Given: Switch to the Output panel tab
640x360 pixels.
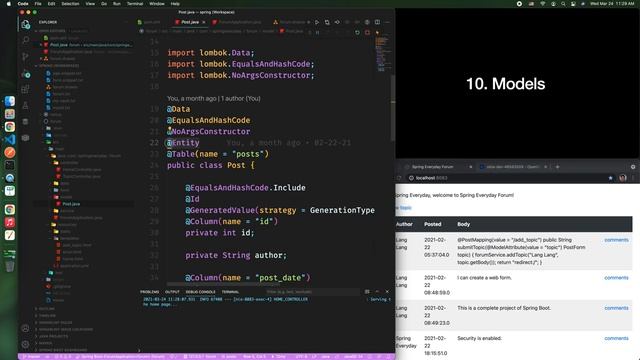Looking at the screenshot, I should [172, 292].
